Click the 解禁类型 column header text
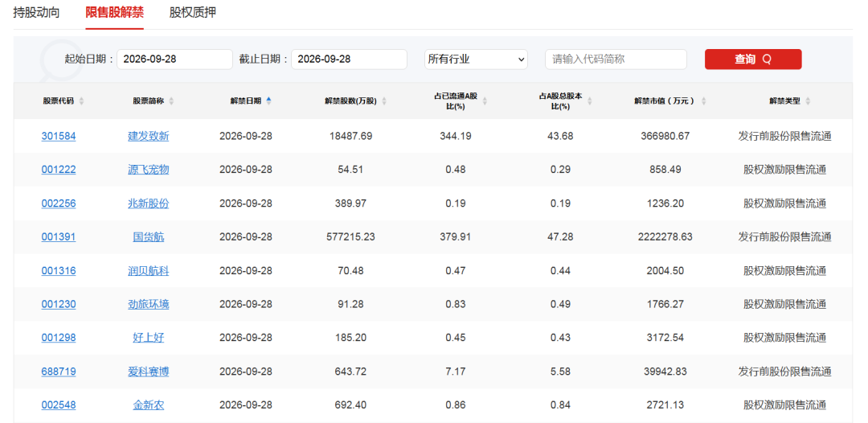Screen dimensions: 868x423 click(785, 101)
